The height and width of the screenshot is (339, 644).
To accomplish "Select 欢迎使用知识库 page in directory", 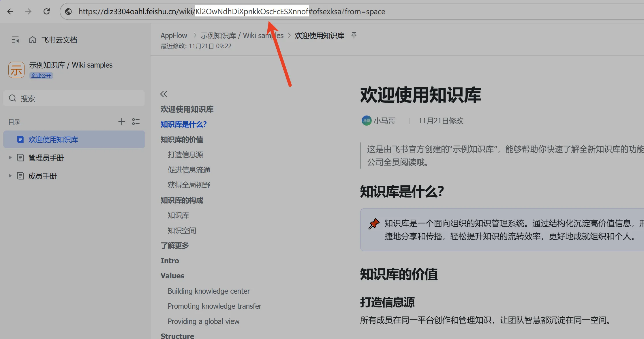I will point(53,140).
